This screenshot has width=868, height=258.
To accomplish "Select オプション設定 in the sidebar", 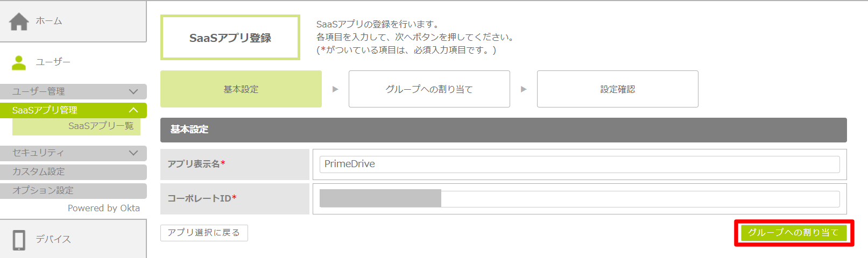I will click(x=43, y=191).
